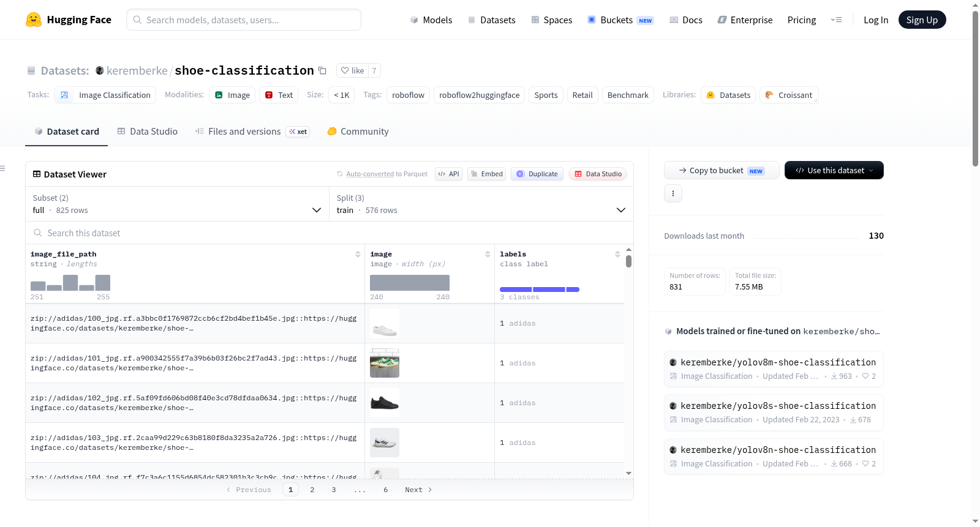Click the Copy to bucket button

click(722, 170)
